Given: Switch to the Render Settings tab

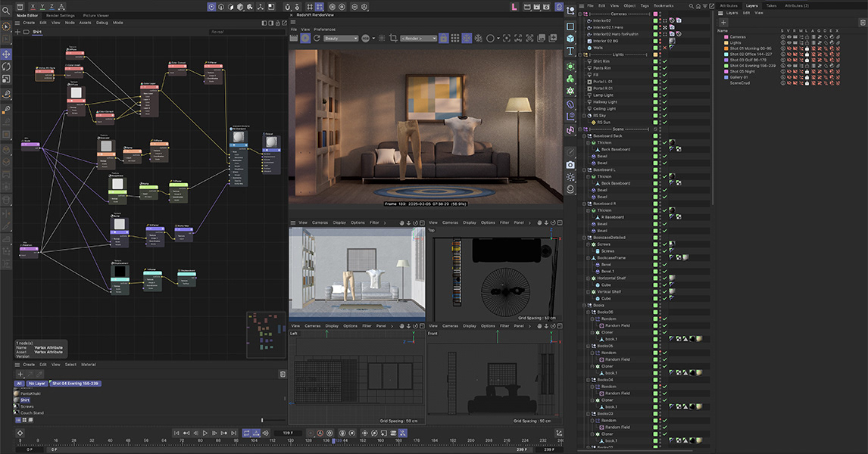Looking at the screenshot, I should coord(61,15).
